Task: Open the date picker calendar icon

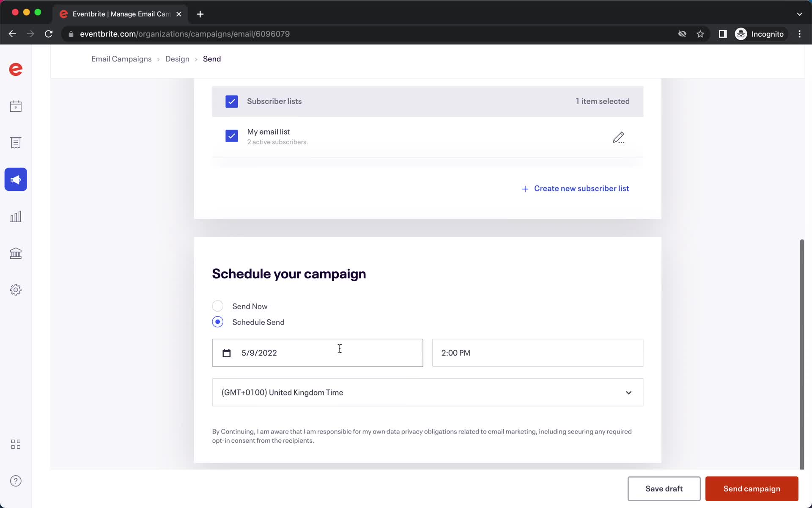Action: (x=227, y=353)
